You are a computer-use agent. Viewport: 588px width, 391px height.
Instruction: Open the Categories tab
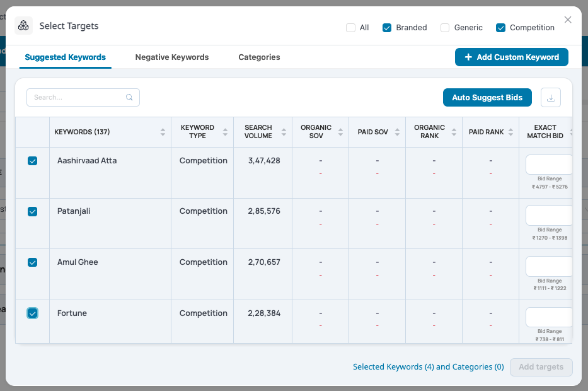tap(259, 57)
